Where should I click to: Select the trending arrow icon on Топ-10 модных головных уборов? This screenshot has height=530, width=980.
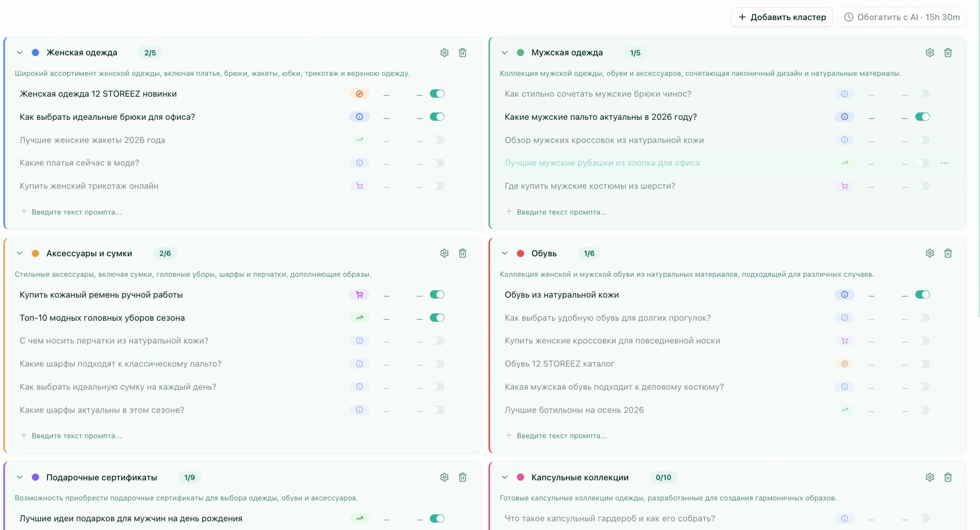(359, 317)
